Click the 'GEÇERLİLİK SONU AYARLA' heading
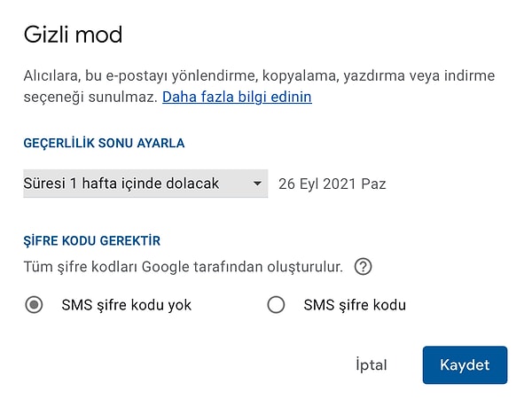532x407 pixels. [x=104, y=143]
